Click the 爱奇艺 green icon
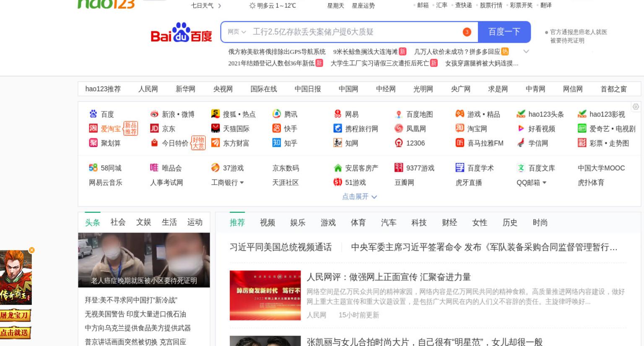This screenshot has width=644, height=346. click(x=582, y=128)
